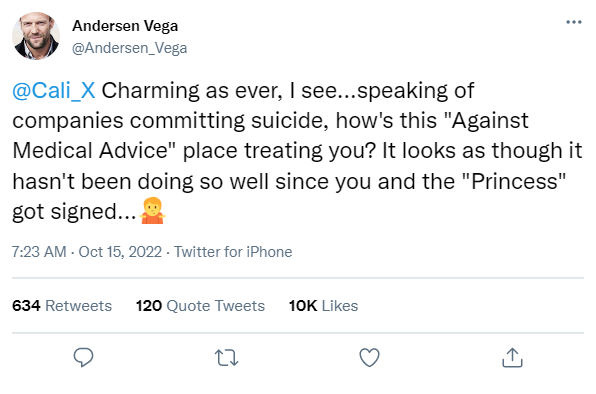View the 634 Retweets list
The image size is (596, 394).
click(62, 306)
